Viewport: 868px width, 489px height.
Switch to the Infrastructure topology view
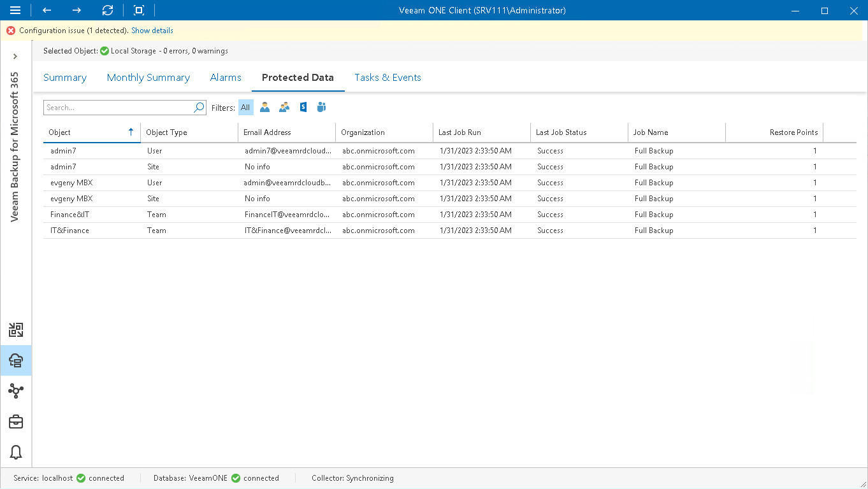(15, 391)
